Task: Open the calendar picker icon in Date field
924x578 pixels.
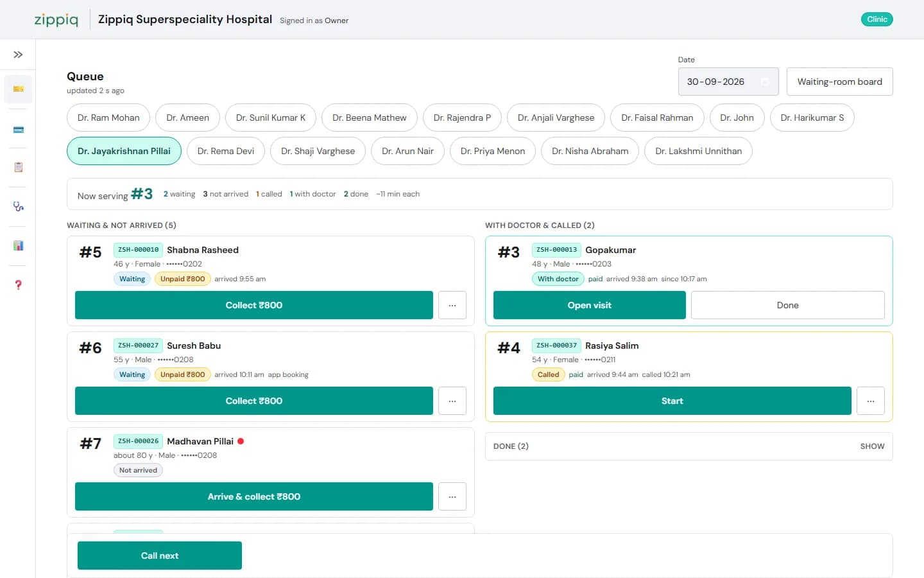Action: tap(764, 82)
